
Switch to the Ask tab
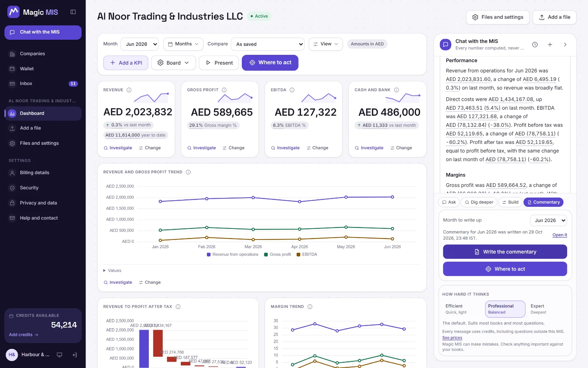[x=449, y=202]
